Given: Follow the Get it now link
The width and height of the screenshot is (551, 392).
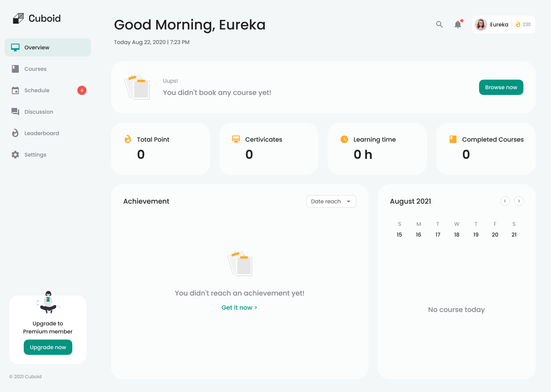Looking at the screenshot, I should (x=239, y=307).
